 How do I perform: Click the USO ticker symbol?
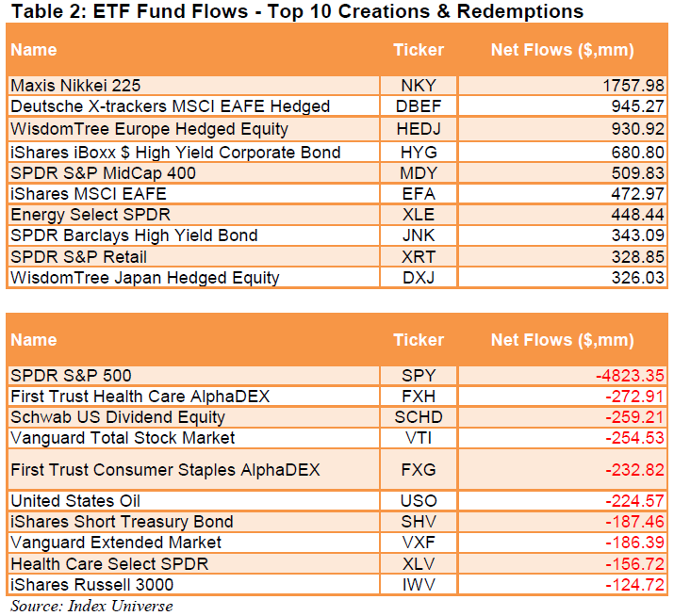point(419,501)
